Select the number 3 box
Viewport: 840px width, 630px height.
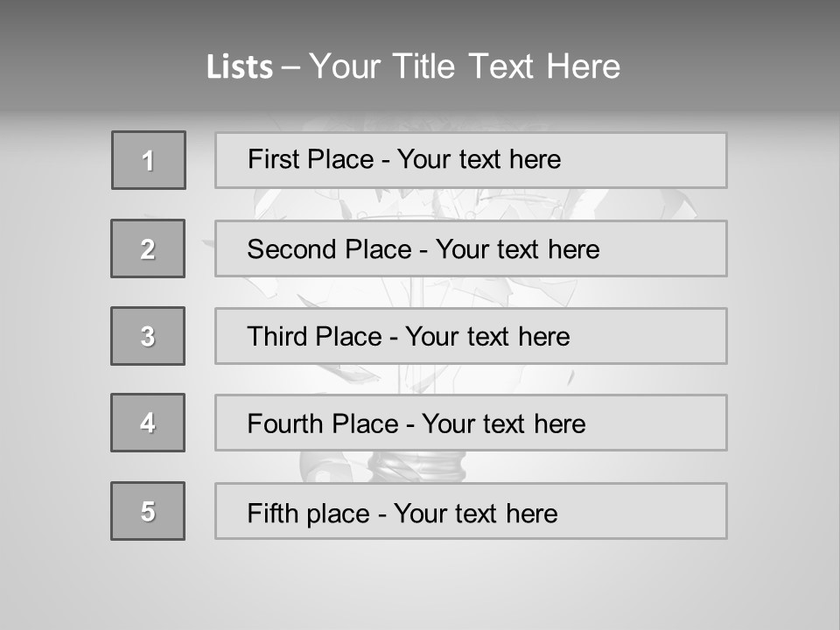[148, 336]
